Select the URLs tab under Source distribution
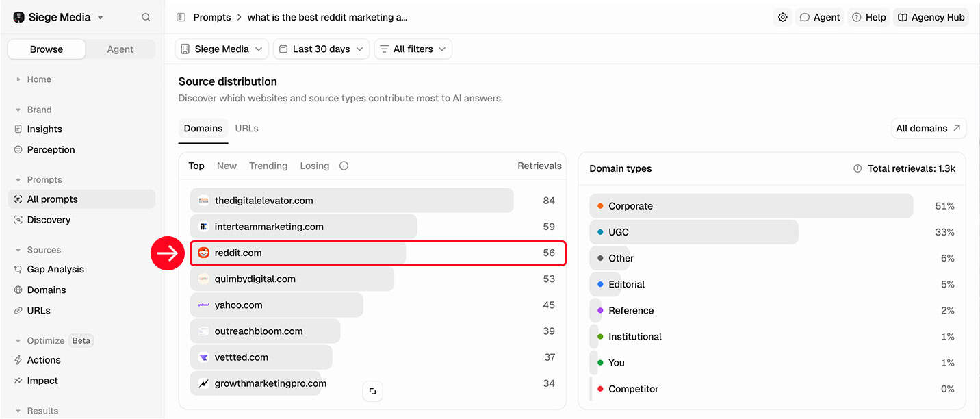This screenshot has width=980, height=419. pyautogui.click(x=246, y=128)
